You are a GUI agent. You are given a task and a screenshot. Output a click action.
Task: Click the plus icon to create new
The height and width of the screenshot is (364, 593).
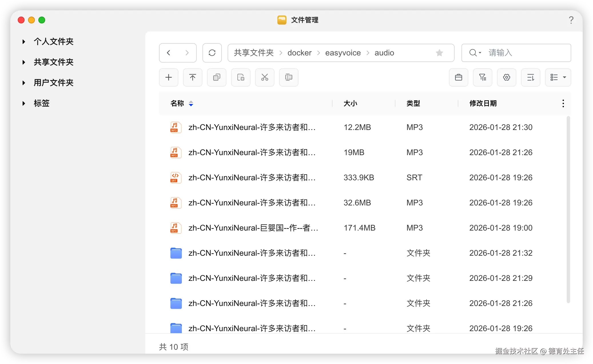point(169,77)
